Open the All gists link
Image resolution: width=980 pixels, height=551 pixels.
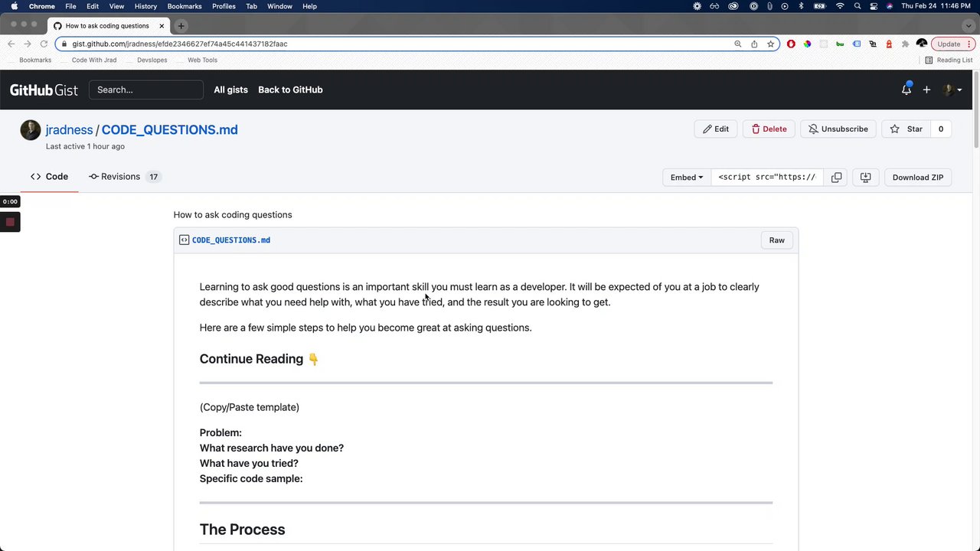point(230,90)
